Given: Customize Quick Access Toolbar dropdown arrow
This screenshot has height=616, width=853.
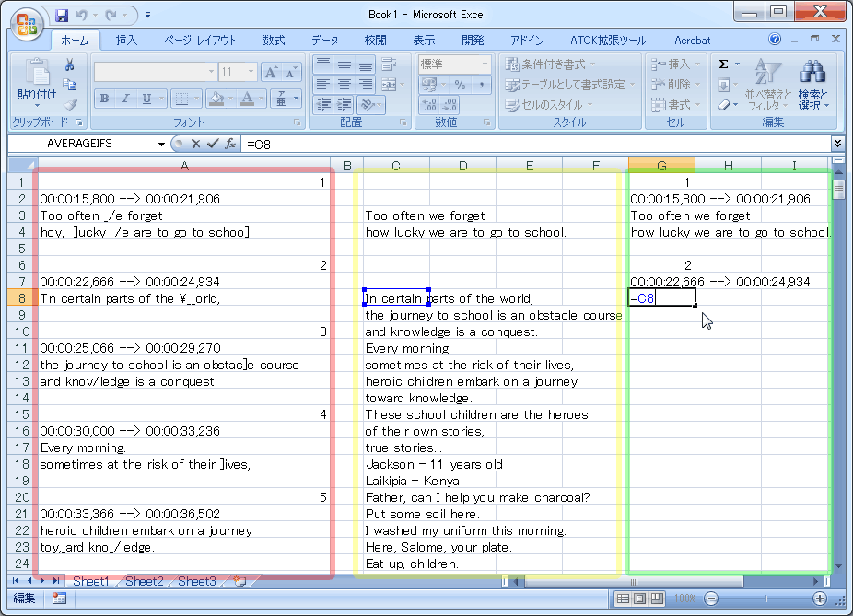Looking at the screenshot, I should (x=147, y=15).
